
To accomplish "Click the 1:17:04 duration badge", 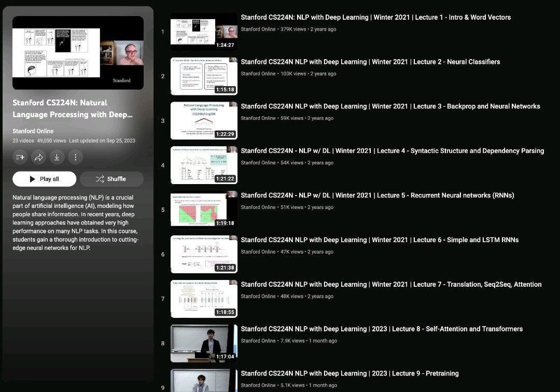I will (x=225, y=357).
